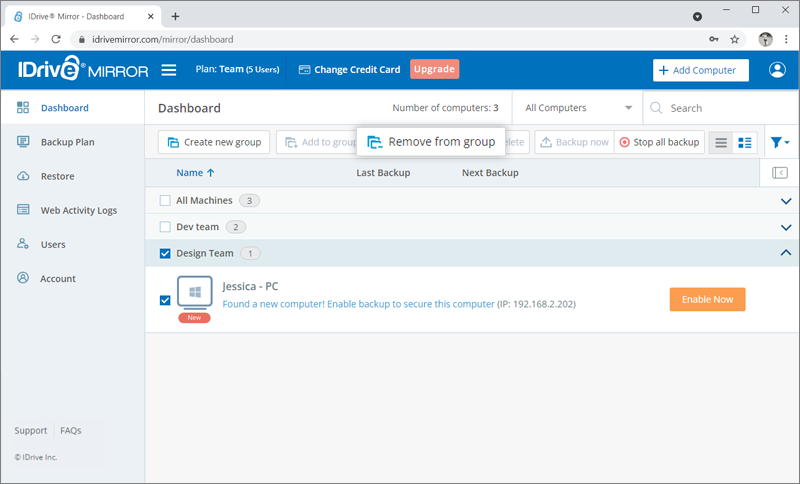800x484 pixels.
Task: Click the Name sort arrow
Action: coord(211,173)
